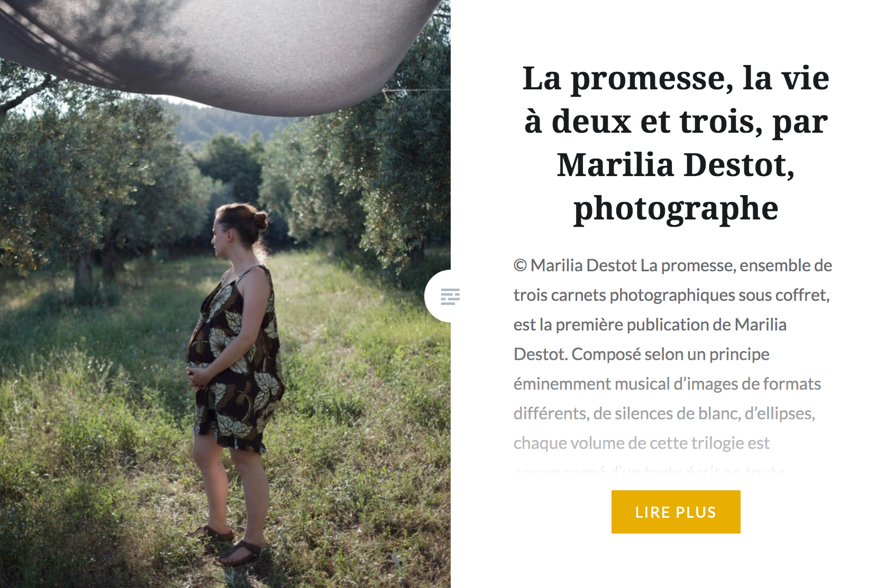Click excerpt line "trois carnets photographiques sous coffret"
The height and width of the screenshot is (588, 894).
670,295
